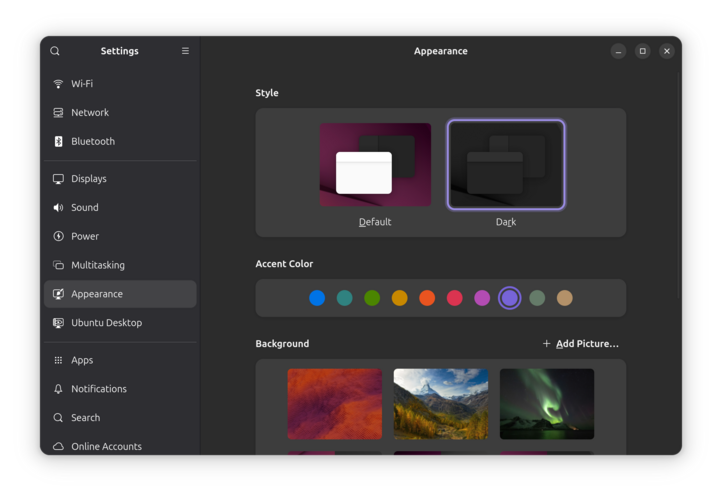
Task: Pick the orange accent color
Action: pyautogui.click(x=427, y=298)
